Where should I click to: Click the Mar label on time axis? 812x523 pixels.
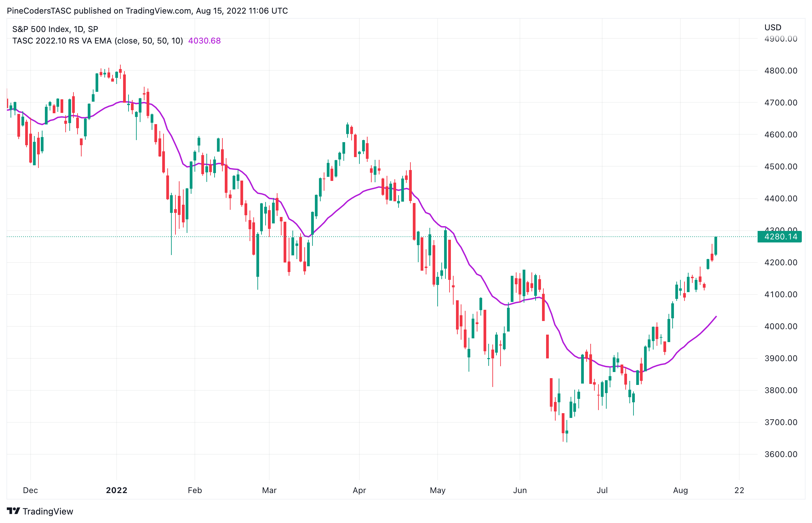[269, 490]
